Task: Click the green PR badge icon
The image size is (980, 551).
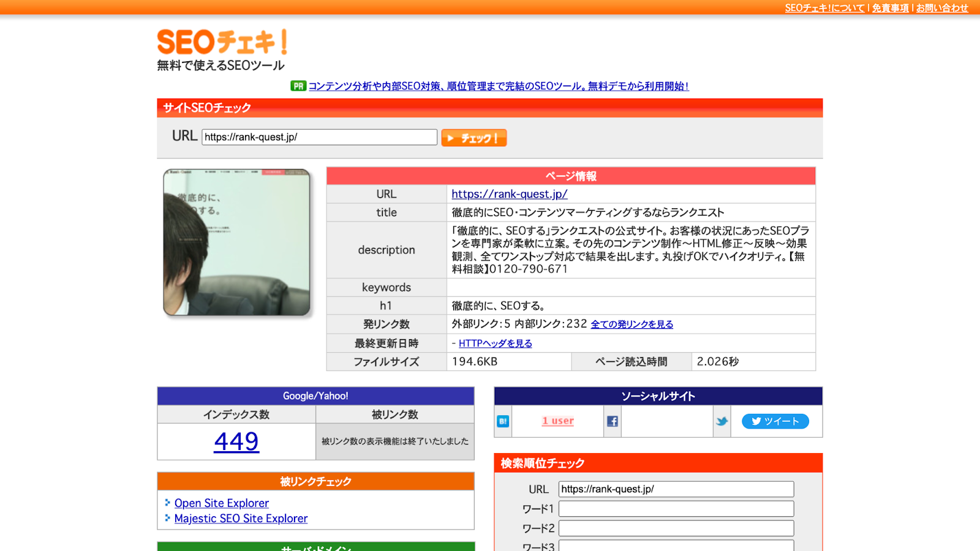Action: pos(298,86)
